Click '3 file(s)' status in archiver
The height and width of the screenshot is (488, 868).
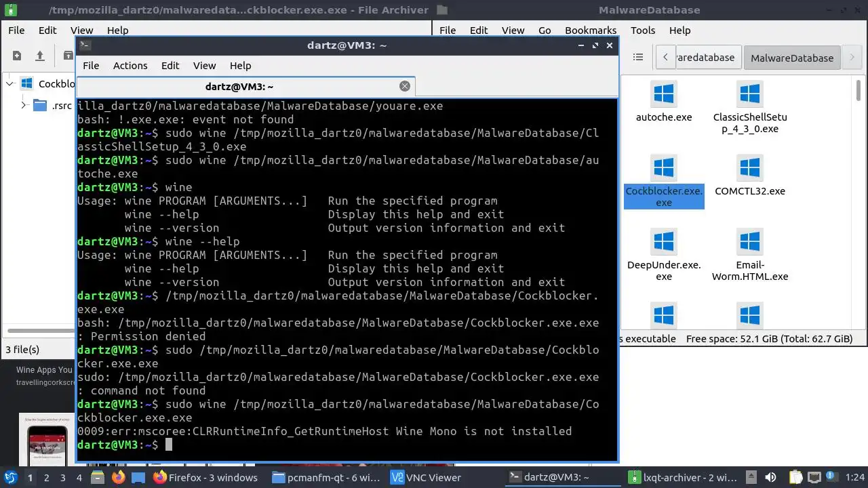pyautogui.click(x=22, y=350)
